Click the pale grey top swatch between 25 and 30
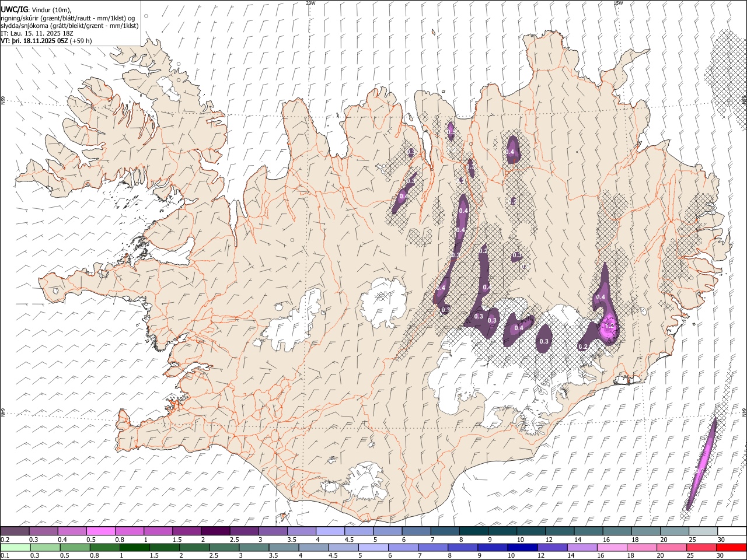Screen dimensions: 747x560 703,531
